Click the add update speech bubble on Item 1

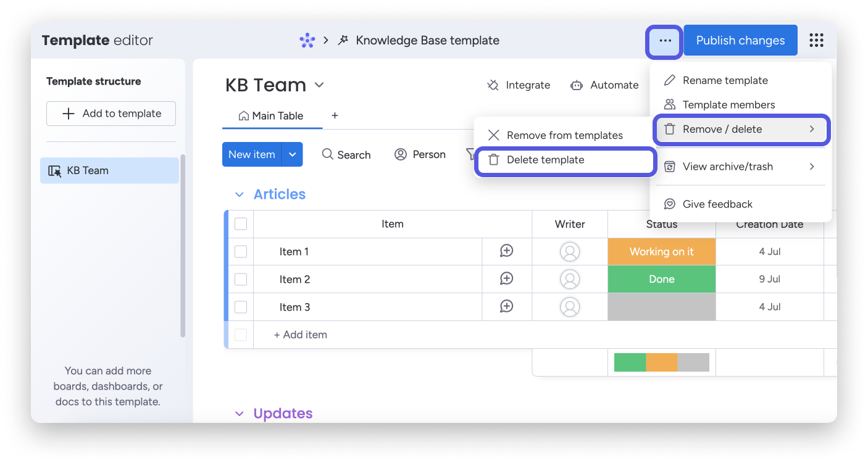pyautogui.click(x=507, y=251)
